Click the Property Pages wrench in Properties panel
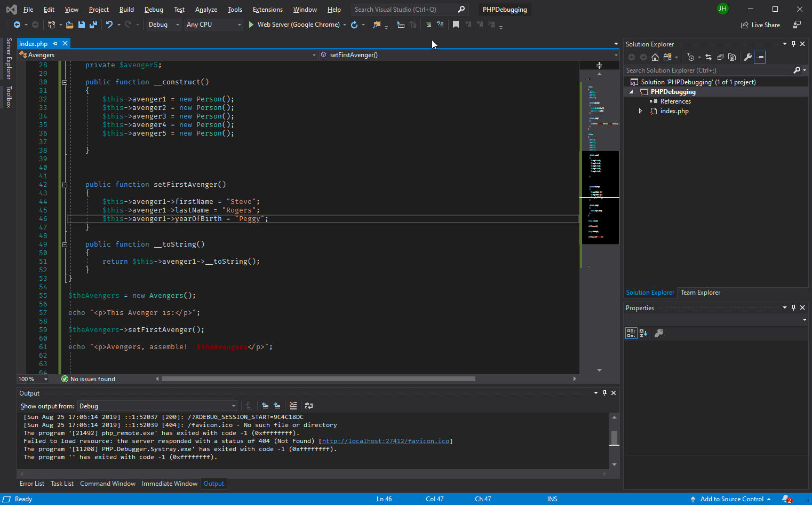Viewport: 812px width, 505px height. [659, 333]
